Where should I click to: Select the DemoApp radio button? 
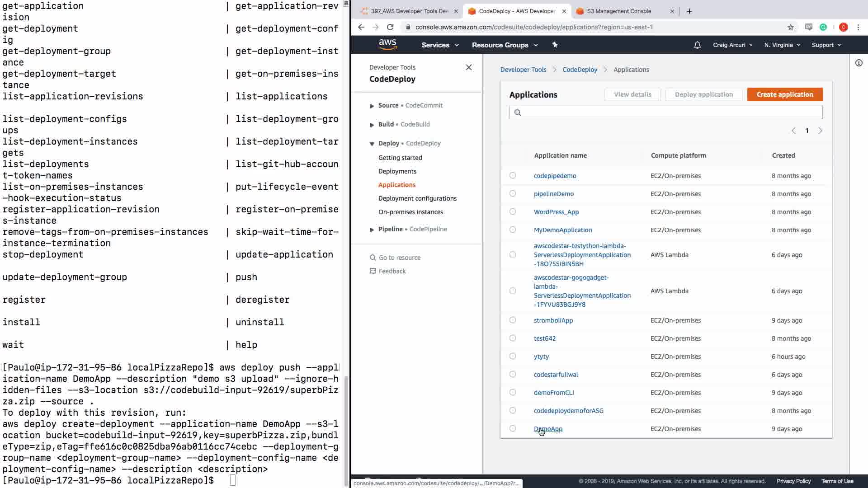click(512, 428)
